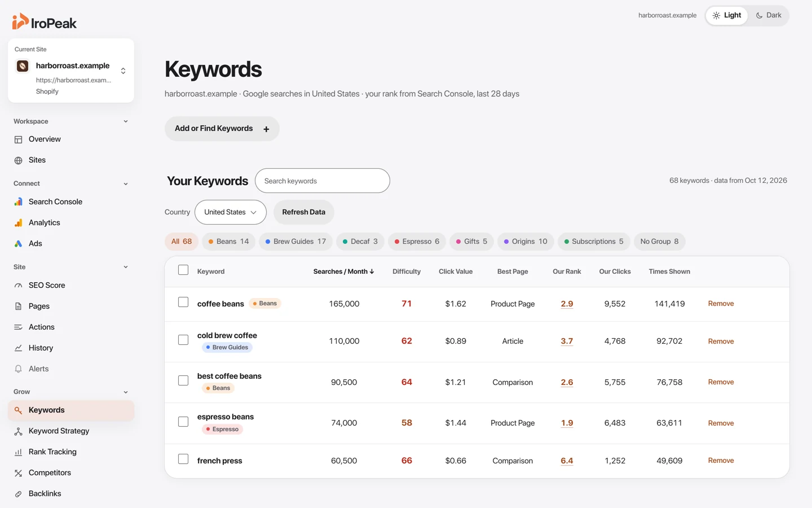Switch to the Light theme
Viewport: 812px width, 508px height.
[727, 15]
